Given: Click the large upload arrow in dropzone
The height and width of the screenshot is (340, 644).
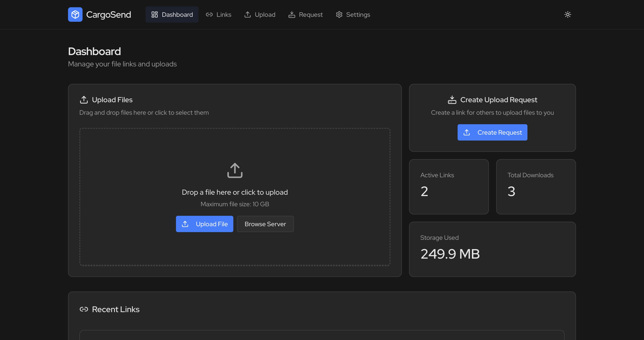Looking at the screenshot, I should 235,170.
